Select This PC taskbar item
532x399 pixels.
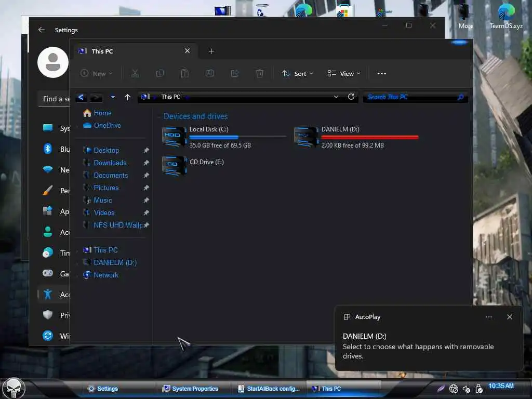point(344,389)
